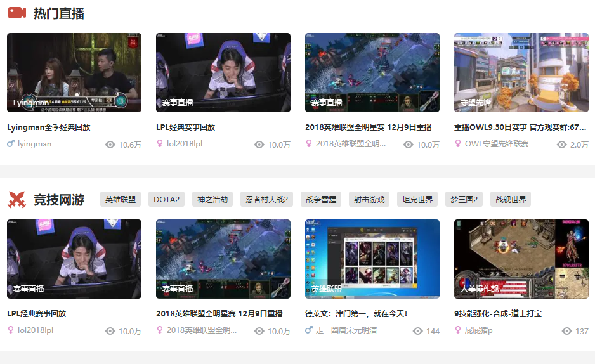Click the crossed swords icon beside 竞技网游

pos(16,200)
